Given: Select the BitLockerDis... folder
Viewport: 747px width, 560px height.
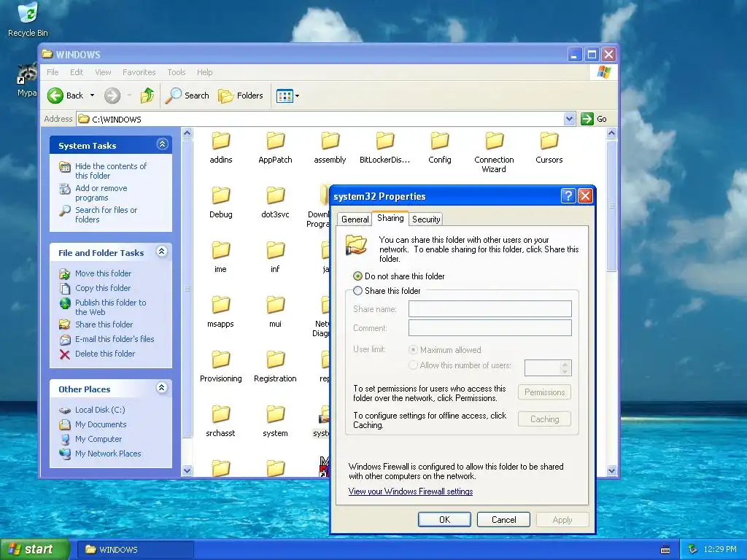Looking at the screenshot, I should (x=384, y=147).
